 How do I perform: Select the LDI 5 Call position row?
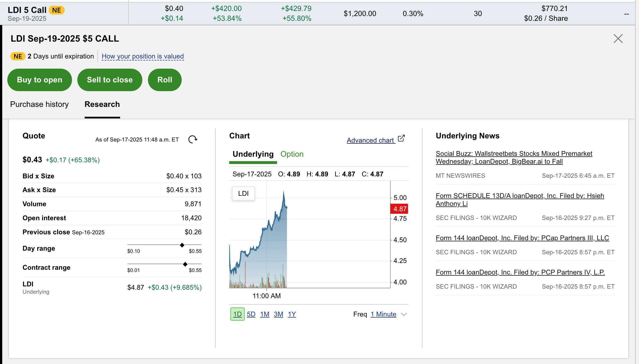click(318, 14)
